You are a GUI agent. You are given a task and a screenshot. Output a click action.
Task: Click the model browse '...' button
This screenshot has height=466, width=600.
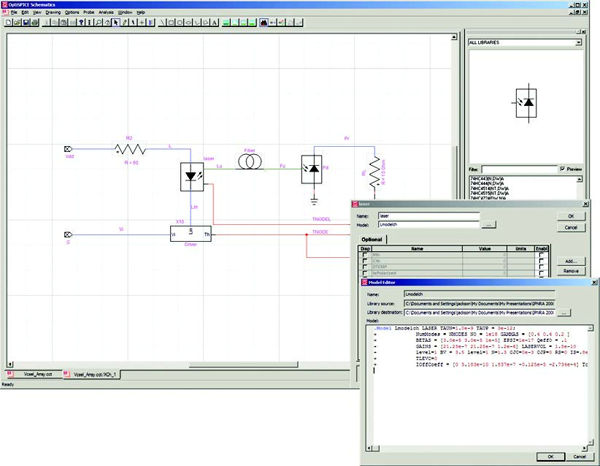coord(490,225)
